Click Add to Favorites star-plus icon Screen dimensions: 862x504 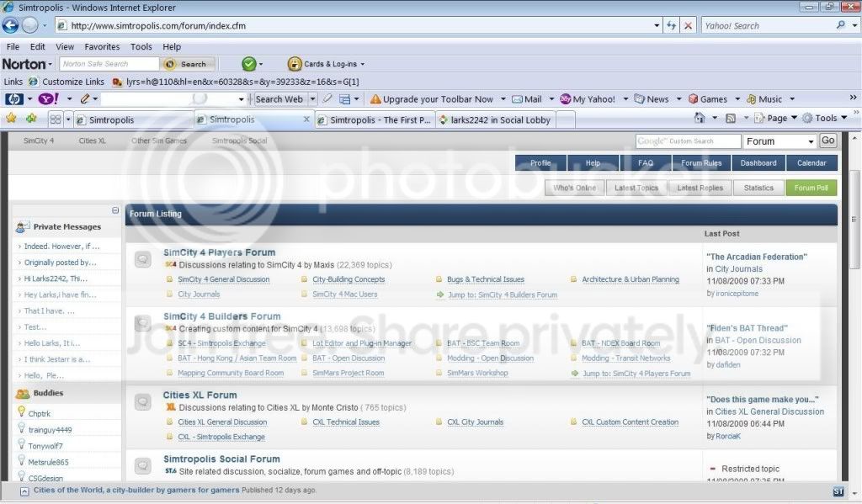31,118
